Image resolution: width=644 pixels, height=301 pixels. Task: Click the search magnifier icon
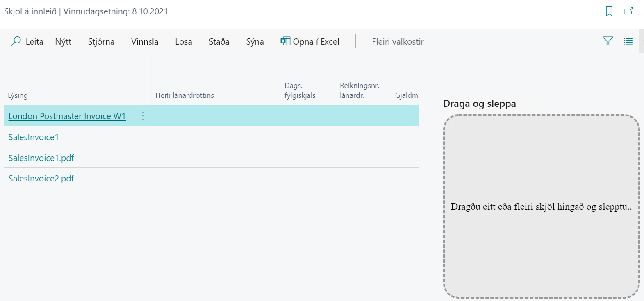coord(16,41)
